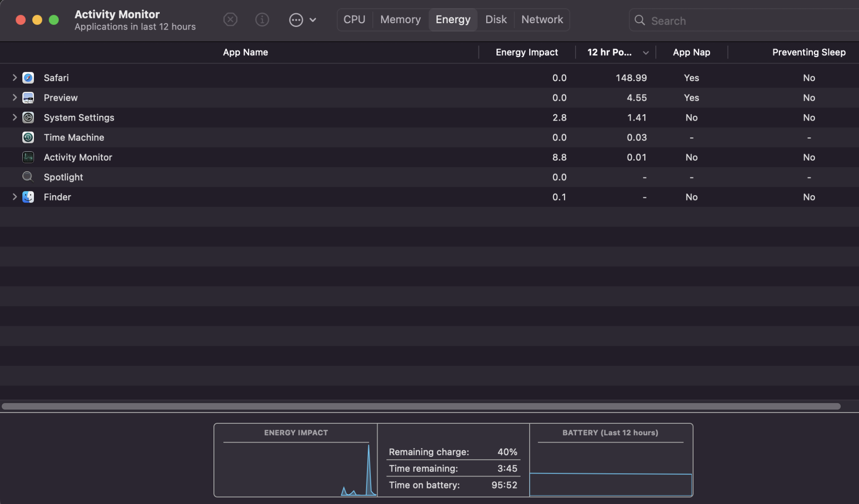Click the Finder face icon

28,197
